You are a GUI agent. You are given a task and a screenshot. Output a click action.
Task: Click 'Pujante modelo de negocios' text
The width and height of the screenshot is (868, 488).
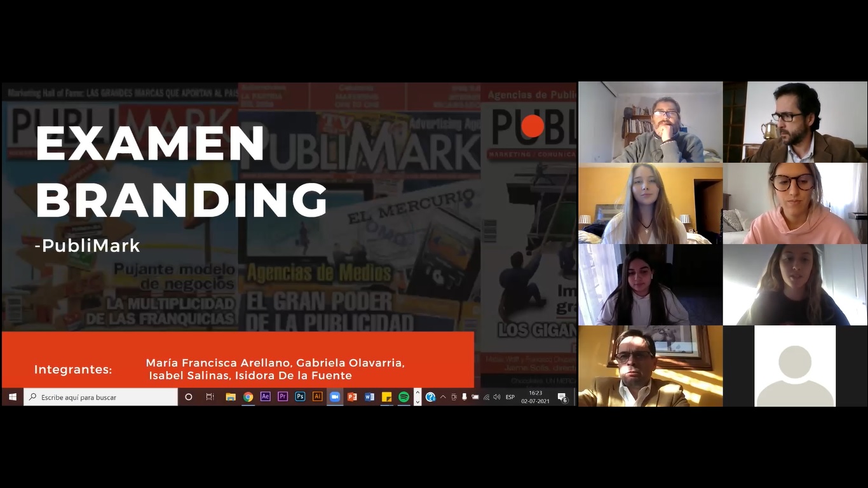(174, 276)
